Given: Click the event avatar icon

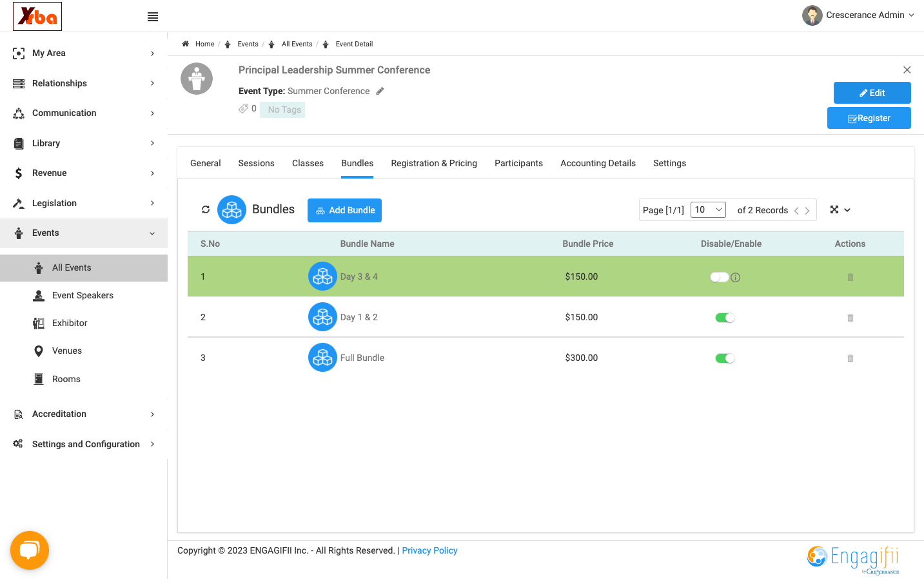Looking at the screenshot, I should tap(197, 79).
